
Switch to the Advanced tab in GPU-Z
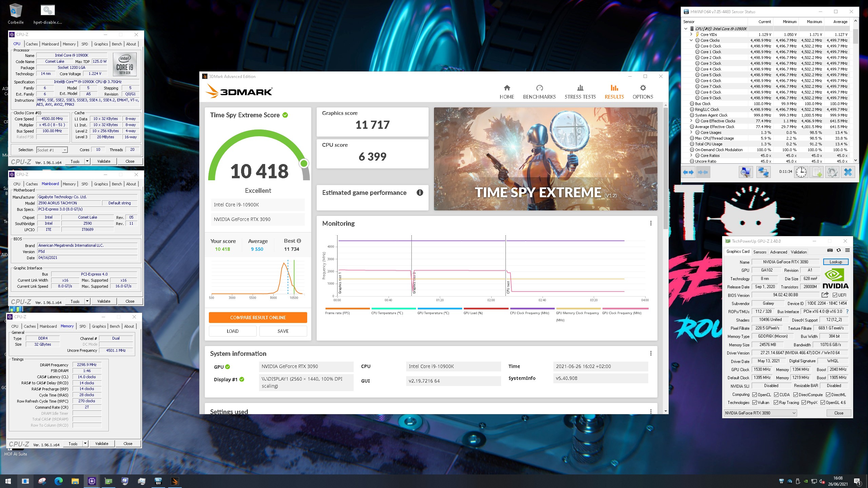point(778,252)
